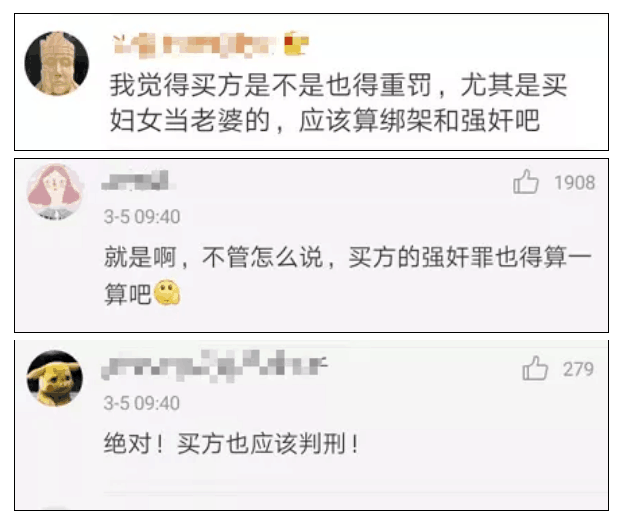Click the text 算吧 before the emoji
Screen dimensions: 623x523
tap(128, 294)
